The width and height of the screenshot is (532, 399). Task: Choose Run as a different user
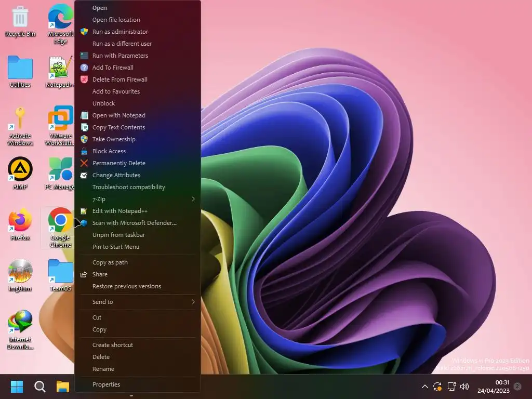click(x=137, y=44)
